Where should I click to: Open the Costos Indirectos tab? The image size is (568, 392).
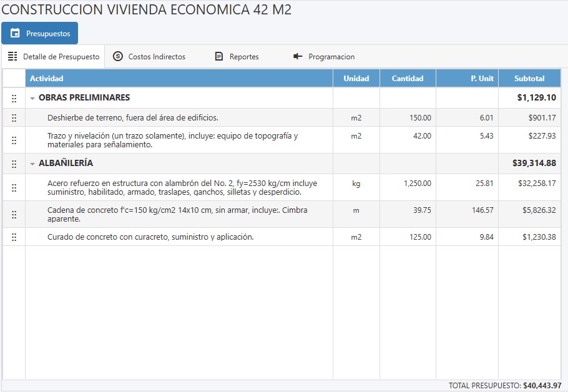[x=149, y=57]
